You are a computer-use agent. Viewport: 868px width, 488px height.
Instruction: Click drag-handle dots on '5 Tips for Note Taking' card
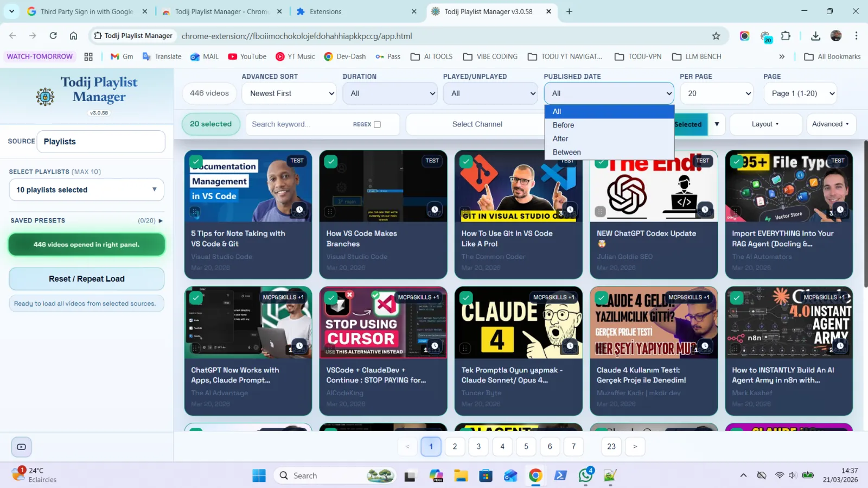194,212
